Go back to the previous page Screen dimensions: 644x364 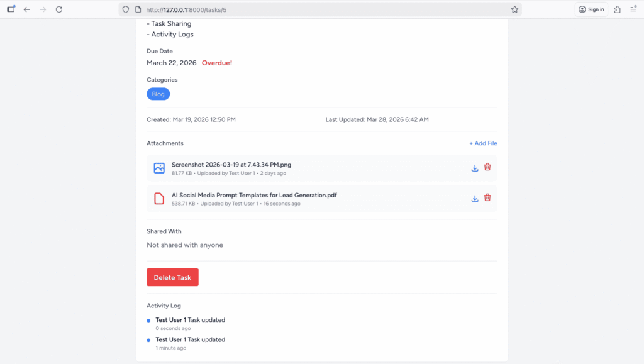tap(26, 9)
